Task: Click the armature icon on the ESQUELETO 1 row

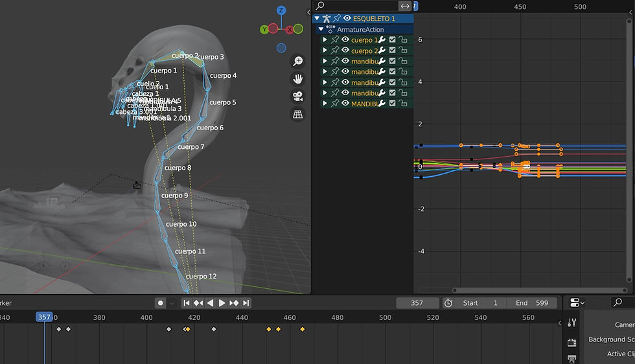Action: [x=327, y=18]
